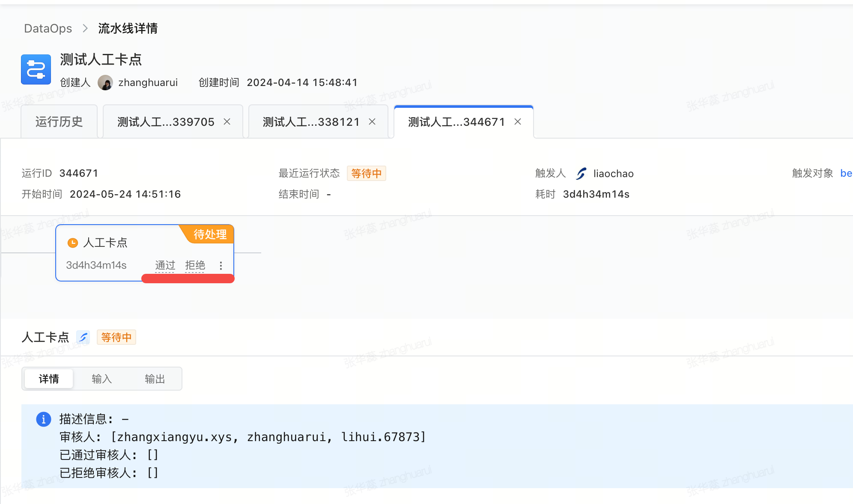Switch to the 运行历史 tab

point(59,122)
